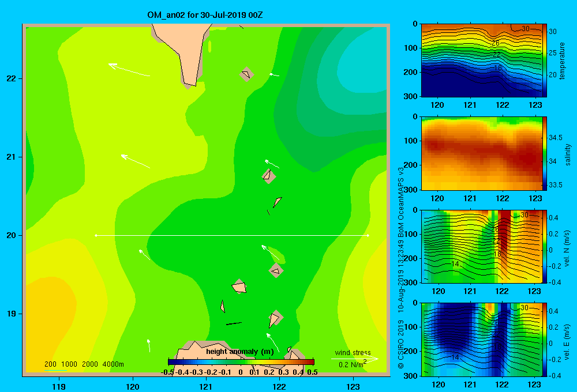Click the CSIRO BoM OceanMAPS copyright text

401,267
